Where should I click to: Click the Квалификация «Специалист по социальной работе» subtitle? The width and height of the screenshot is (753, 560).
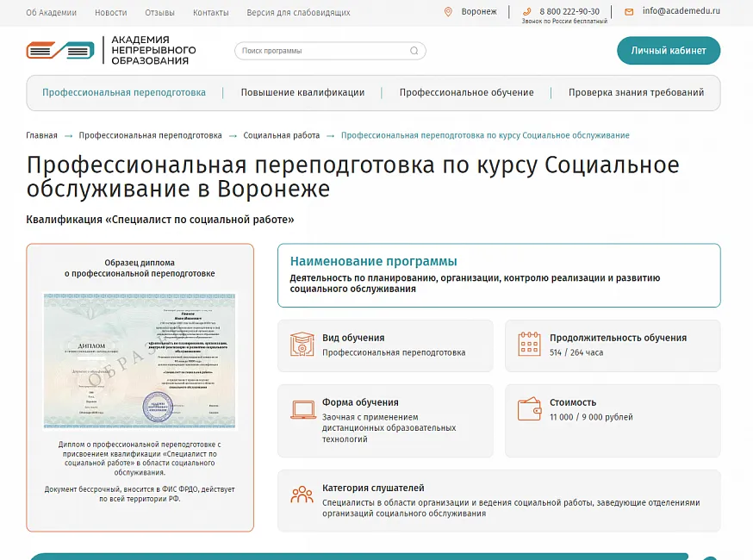point(160,220)
